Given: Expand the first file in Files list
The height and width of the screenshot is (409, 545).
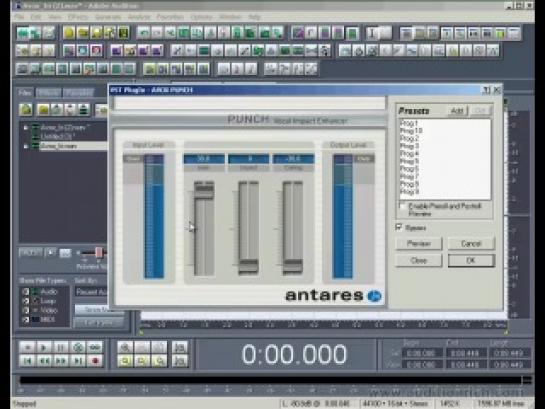Looking at the screenshot, I should click(x=25, y=128).
